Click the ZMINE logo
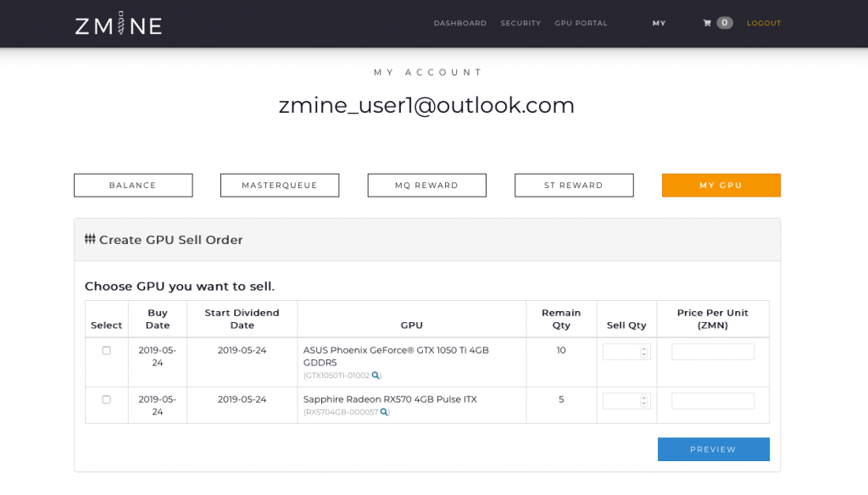Screen dimensions: 868x495 point(117,24)
